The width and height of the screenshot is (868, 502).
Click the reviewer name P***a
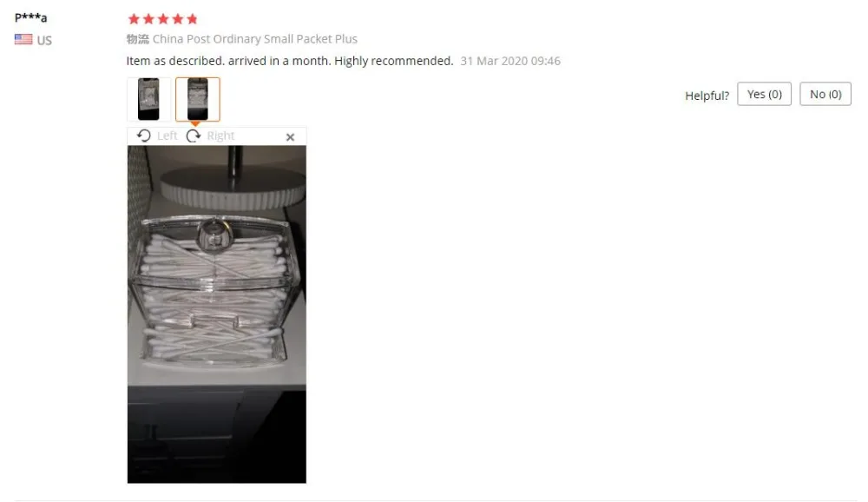pyautogui.click(x=31, y=17)
